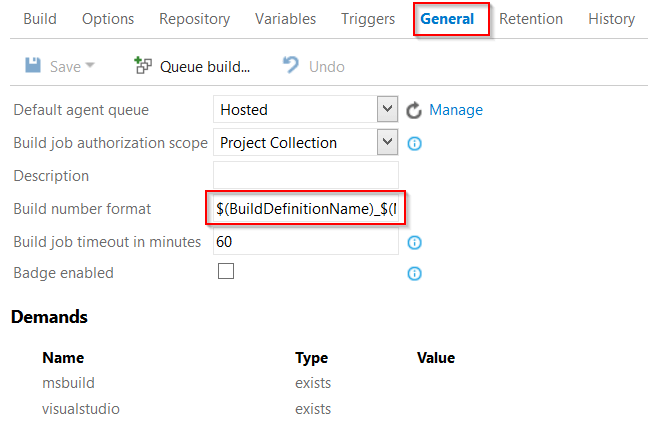Switch to the Triggers tab
This screenshot has height=426, width=648.
tap(368, 19)
